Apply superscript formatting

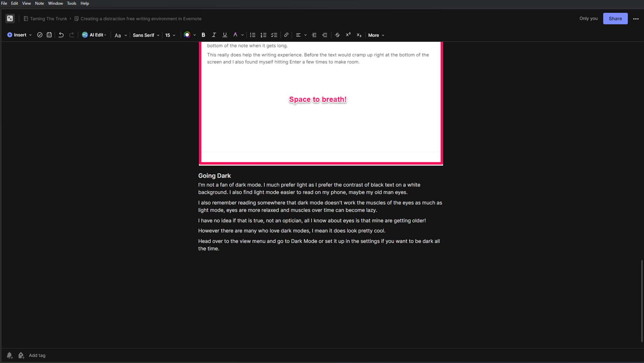348,35
